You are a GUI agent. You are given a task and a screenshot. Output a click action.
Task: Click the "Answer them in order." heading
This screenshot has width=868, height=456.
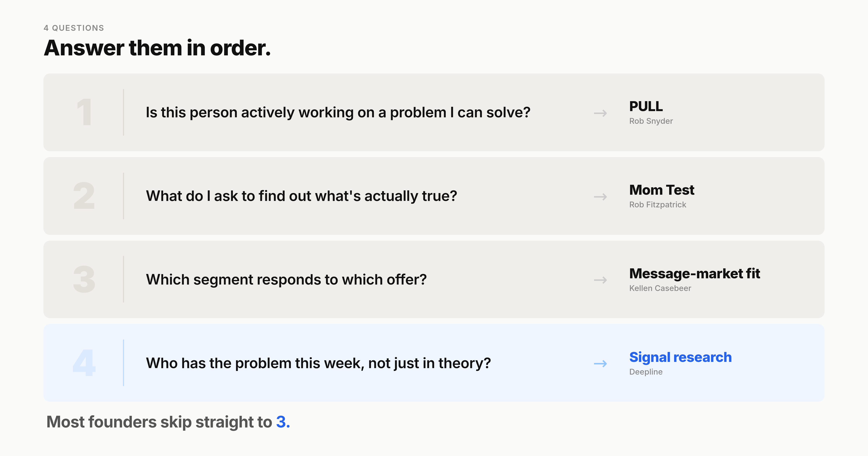click(157, 48)
